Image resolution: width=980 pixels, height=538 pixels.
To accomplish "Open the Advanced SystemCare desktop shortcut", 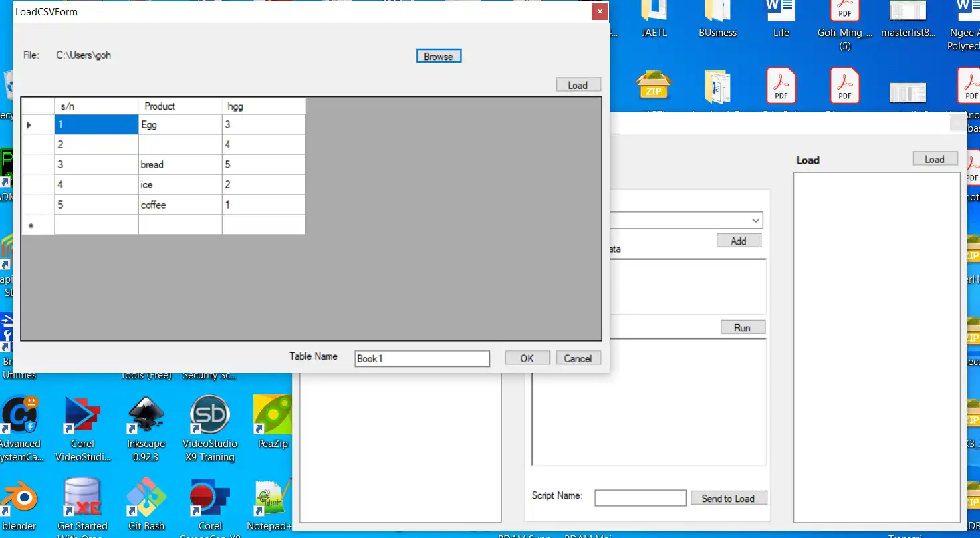I will tap(20, 429).
